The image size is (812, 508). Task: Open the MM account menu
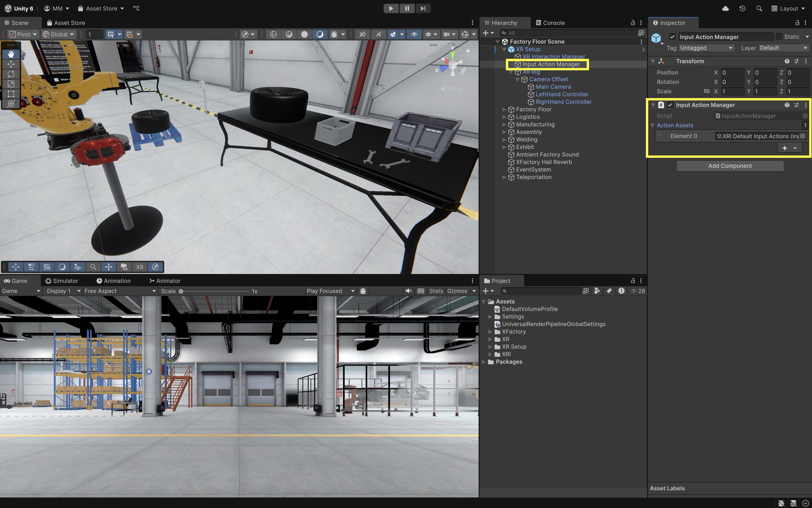[56, 8]
